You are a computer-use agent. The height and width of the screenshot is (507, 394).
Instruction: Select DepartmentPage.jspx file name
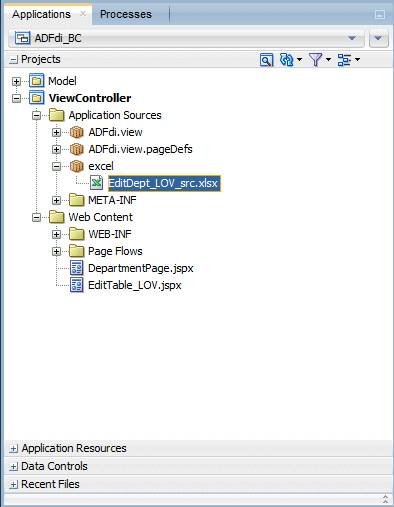[141, 268]
